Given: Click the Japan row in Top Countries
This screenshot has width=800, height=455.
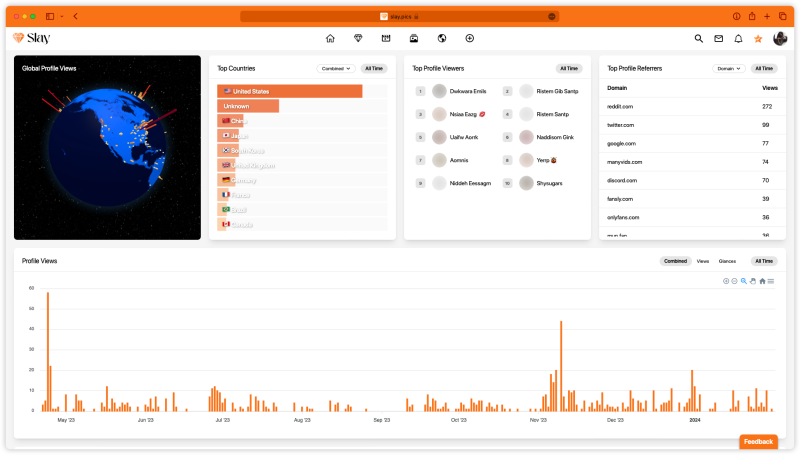Looking at the screenshot, I should click(x=303, y=136).
